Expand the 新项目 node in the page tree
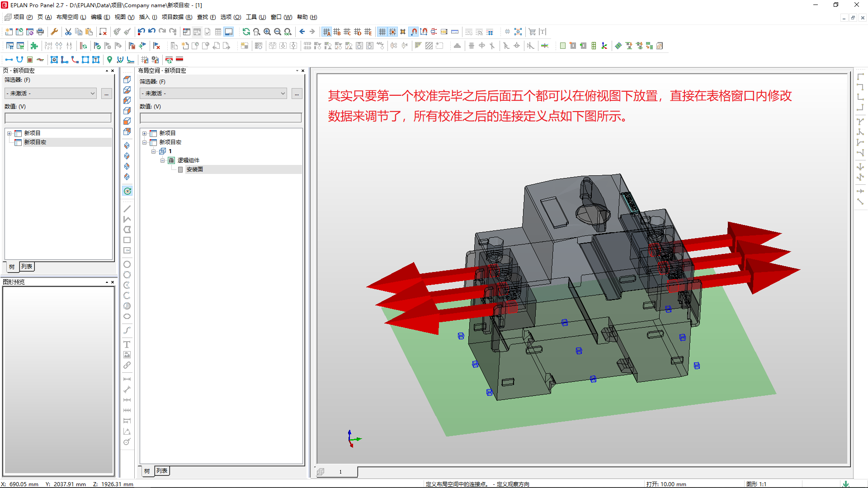This screenshot has height=488, width=868. (x=9, y=133)
